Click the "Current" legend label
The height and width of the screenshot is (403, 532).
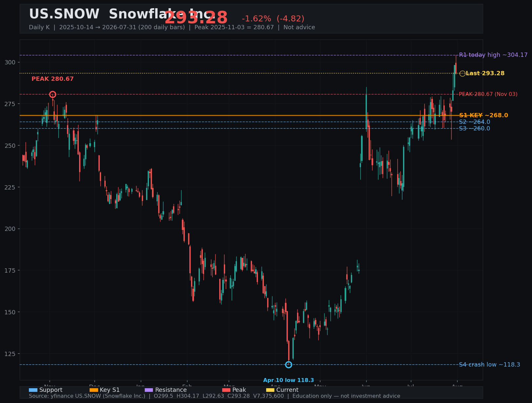[287, 390]
